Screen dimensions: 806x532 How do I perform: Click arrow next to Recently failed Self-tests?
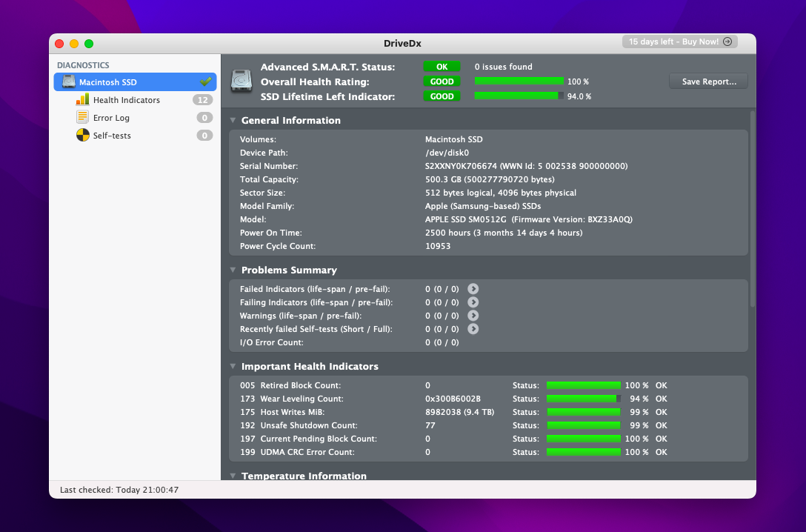coord(473,329)
